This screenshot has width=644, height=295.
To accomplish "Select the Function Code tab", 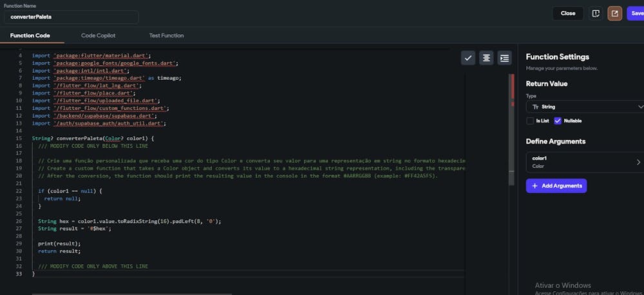I will (30, 35).
